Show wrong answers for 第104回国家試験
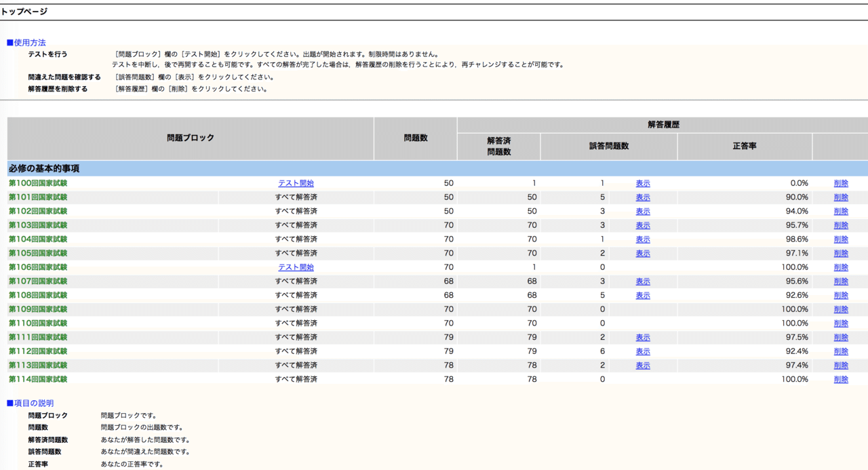The height and width of the screenshot is (470, 868). (x=643, y=239)
